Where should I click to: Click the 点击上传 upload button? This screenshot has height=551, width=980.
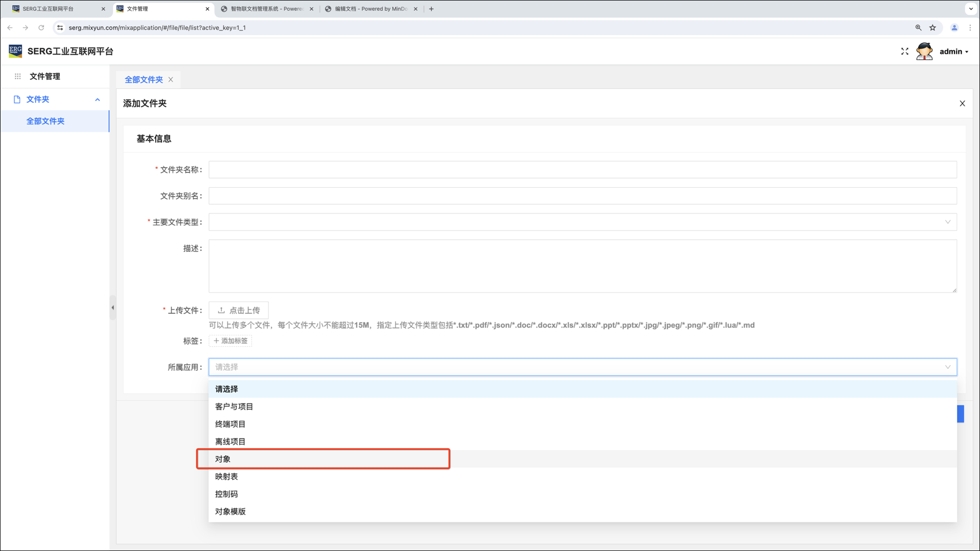pos(238,310)
